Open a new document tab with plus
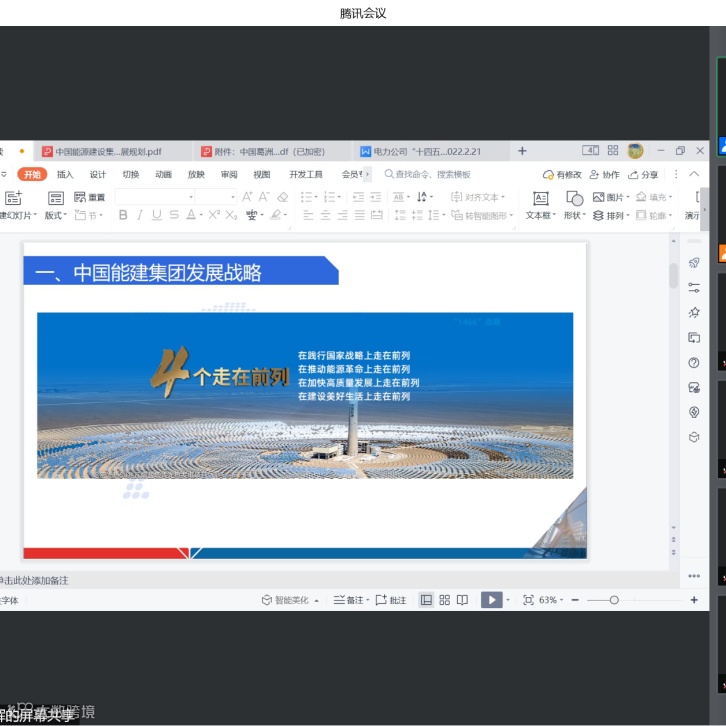This screenshot has height=726, width=726. 522,151
